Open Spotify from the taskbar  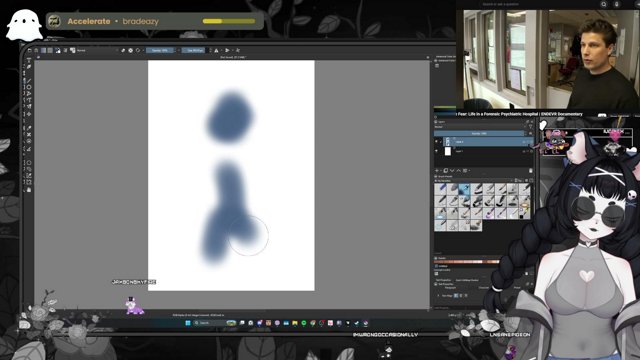point(304,322)
